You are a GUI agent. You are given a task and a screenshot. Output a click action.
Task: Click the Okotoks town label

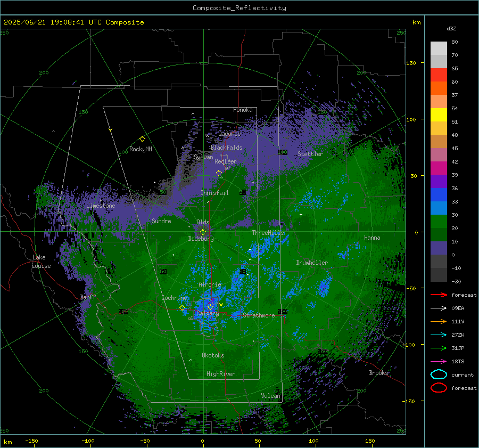[x=213, y=355]
